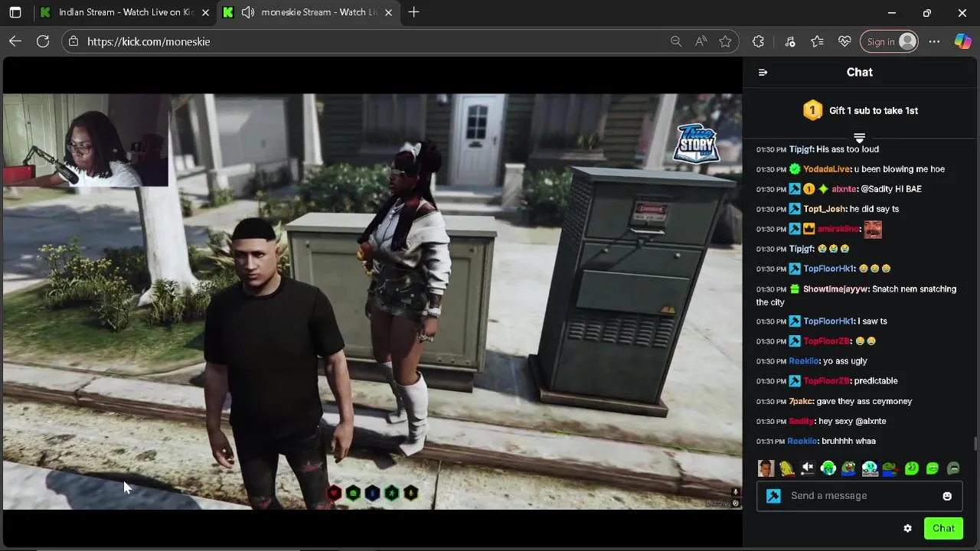Click message text "gave they ass ceymoney"
The height and width of the screenshot is (551, 980).
pyautogui.click(x=864, y=401)
